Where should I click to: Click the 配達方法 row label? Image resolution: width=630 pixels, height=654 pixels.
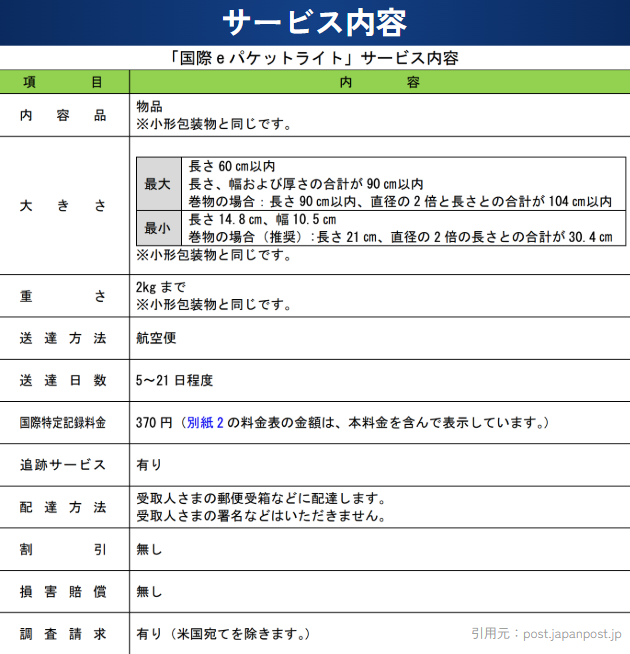pos(63,507)
